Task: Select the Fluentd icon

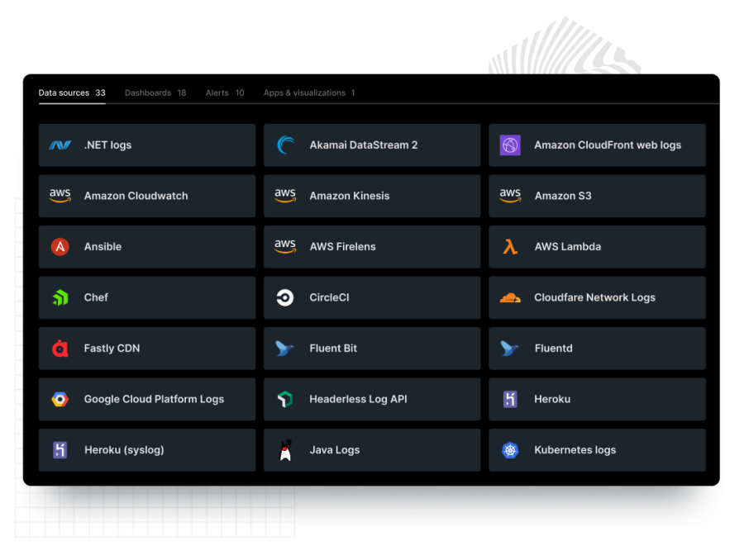Action: 510,348
